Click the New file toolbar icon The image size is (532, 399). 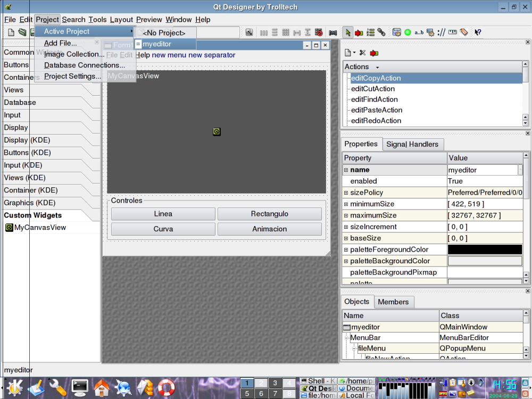click(x=11, y=32)
